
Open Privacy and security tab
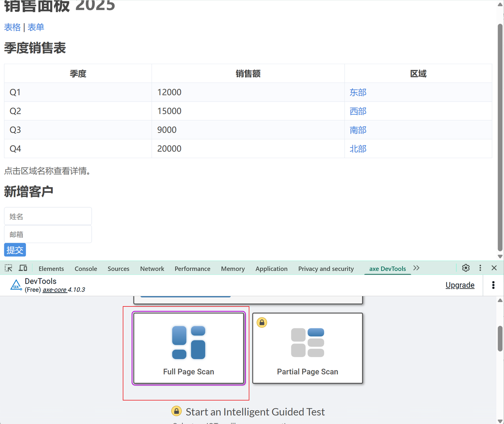pos(326,269)
